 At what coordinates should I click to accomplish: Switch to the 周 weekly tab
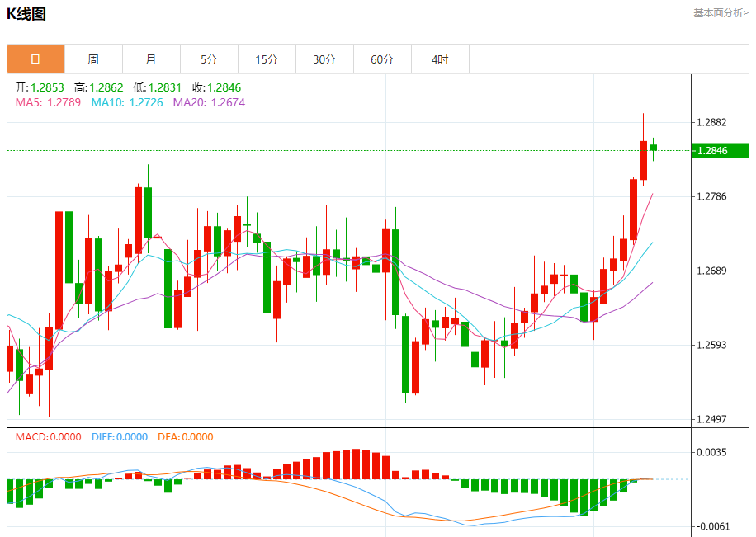[x=93, y=59]
